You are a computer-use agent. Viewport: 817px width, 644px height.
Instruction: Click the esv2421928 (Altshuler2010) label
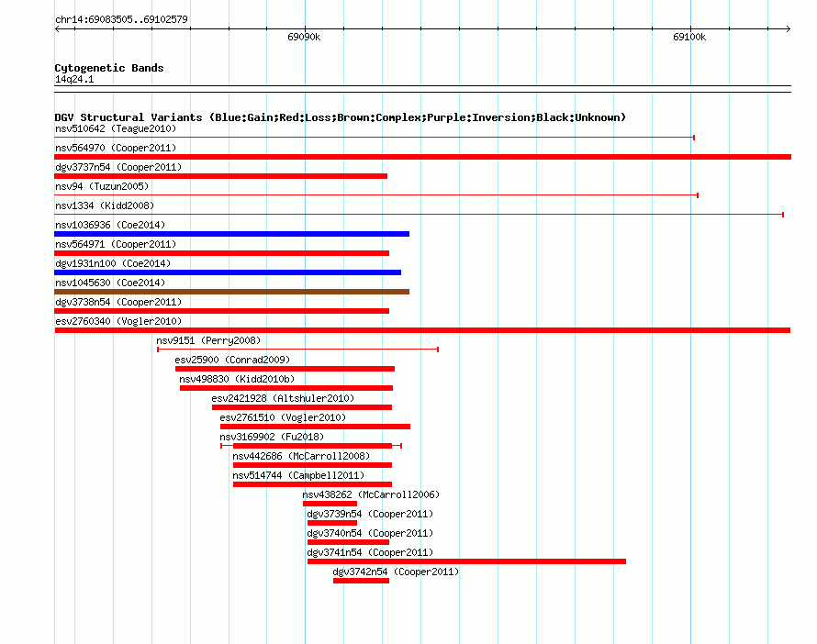[x=283, y=398]
